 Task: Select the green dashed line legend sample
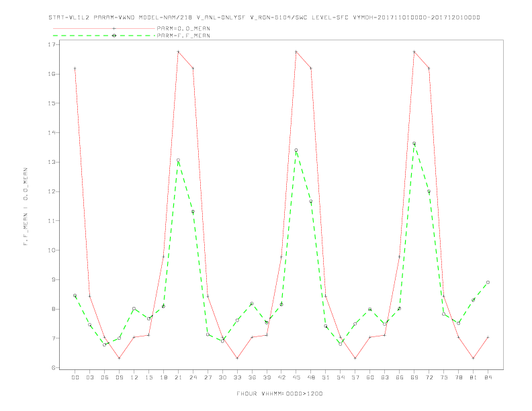(104, 36)
